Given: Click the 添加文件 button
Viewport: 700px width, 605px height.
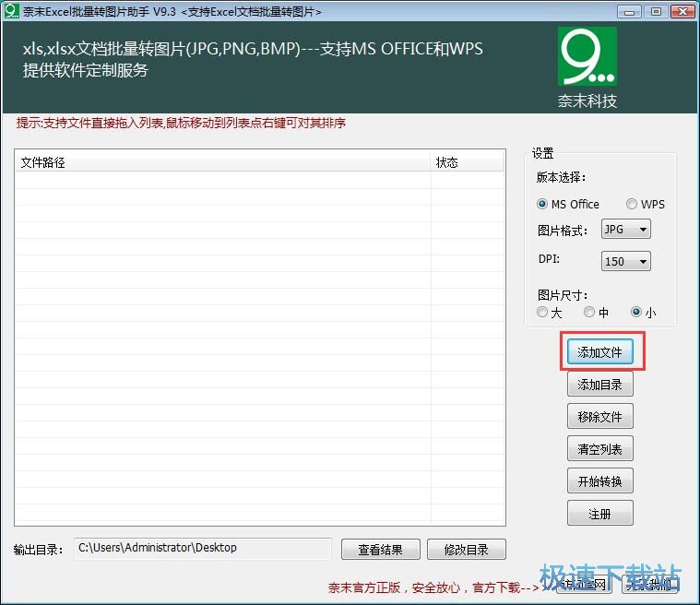Looking at the screenshot, I should pos(600,351).
